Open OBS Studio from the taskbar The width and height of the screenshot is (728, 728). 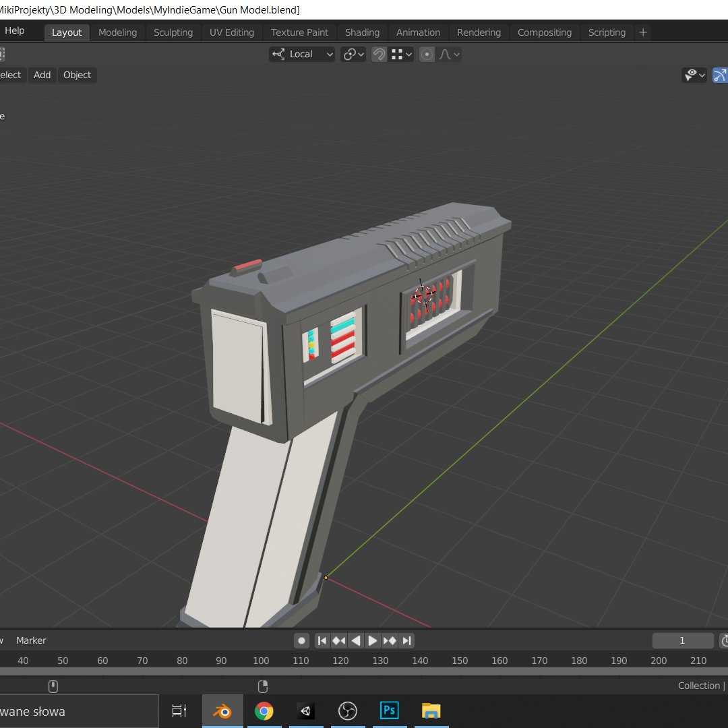click(348, 711)
